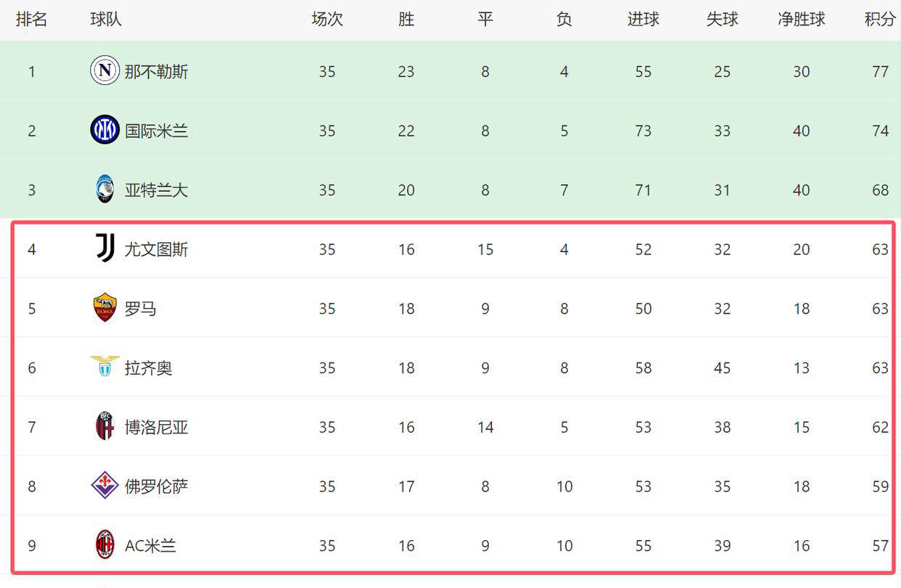The height and width of the screenshot is (588, 901).
Task: Open the 佛罗伦萨 team link
Action: tap(156, 486)
